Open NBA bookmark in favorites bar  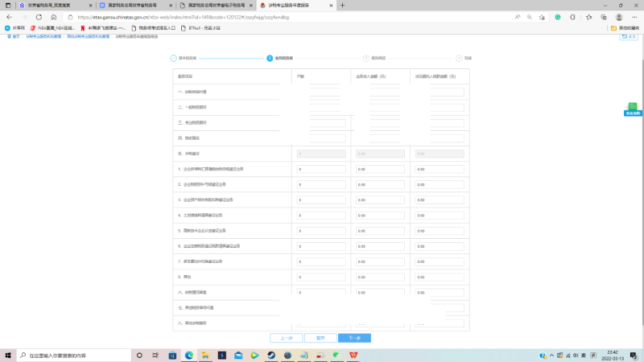(x=54, y=27)
